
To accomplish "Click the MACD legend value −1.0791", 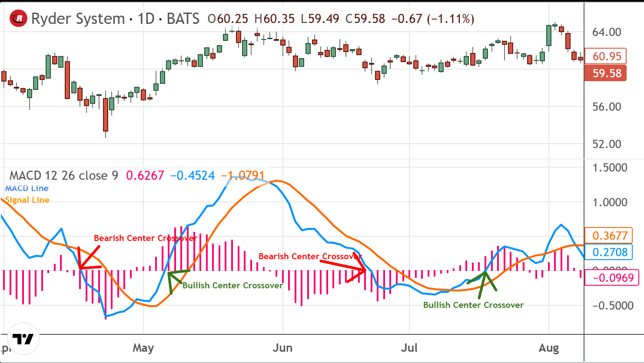I will coord(242,175).
